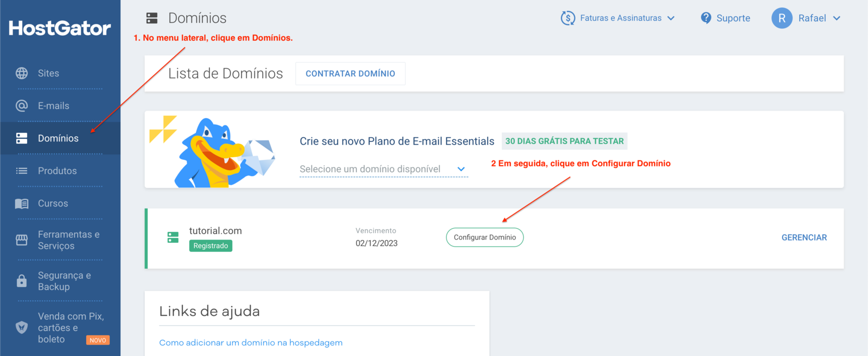Open the Segurança e Backup padlock icon
Viewport: 868px width, 356px height.
point(22,281)
